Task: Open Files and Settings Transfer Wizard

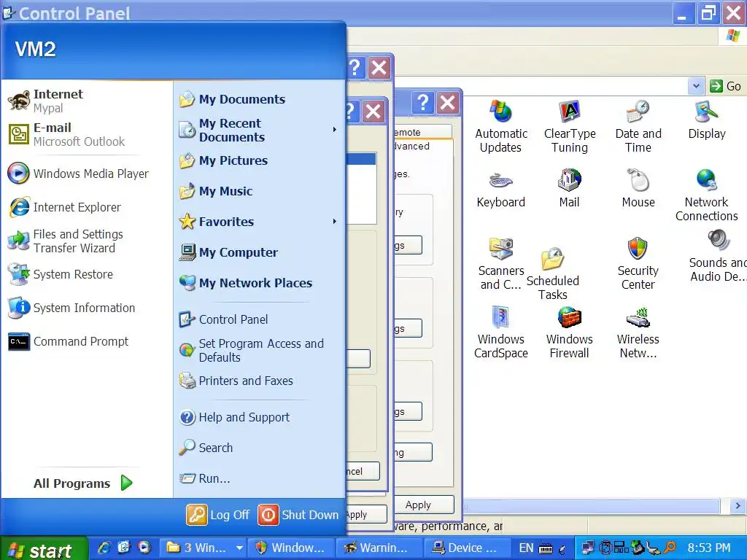Action: click(87, 241)
